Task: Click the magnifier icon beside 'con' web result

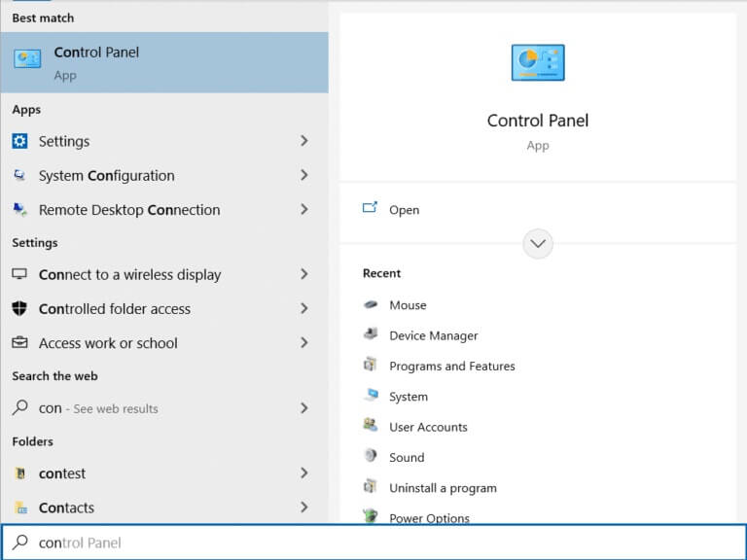Action: click(19, 407)
